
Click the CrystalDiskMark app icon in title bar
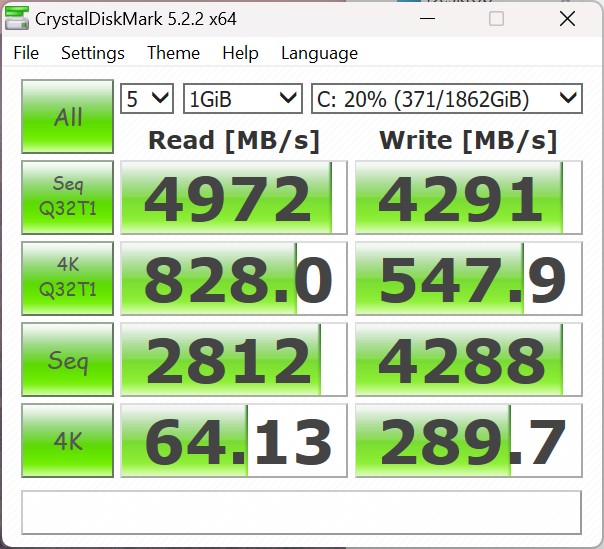point(17,19)
